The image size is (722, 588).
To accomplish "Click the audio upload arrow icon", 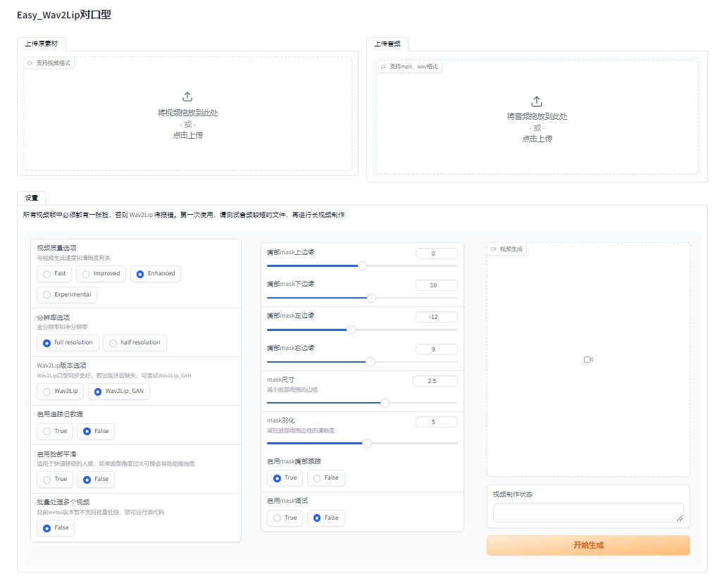I will (537, 101).
